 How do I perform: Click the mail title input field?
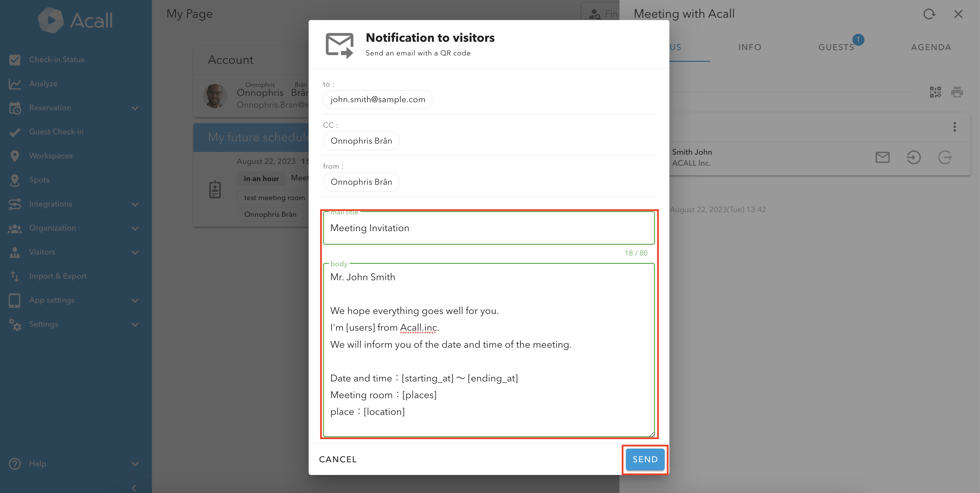488,228
